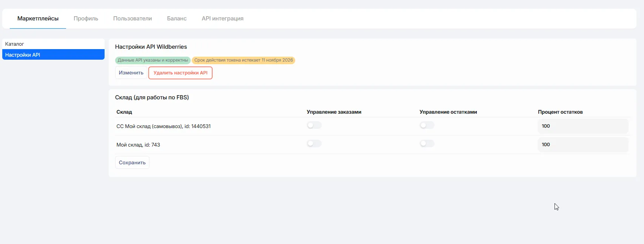Open the Маркетплейсы tab

[x=38, y=19]
